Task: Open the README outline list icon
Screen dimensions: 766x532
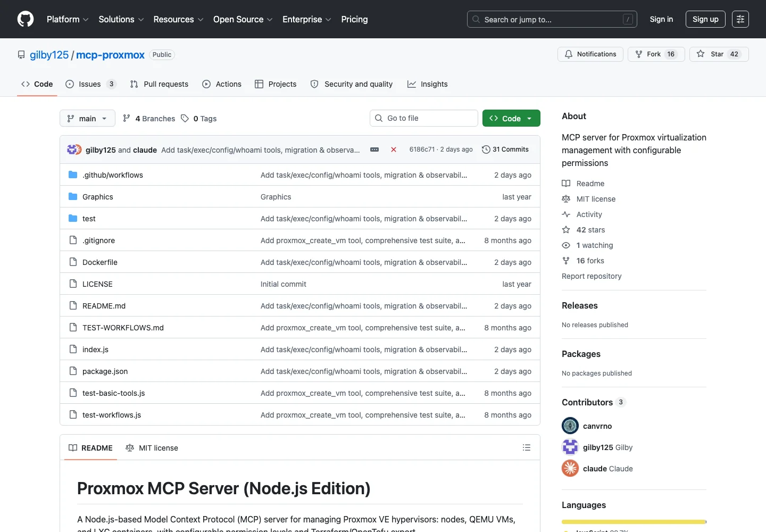Action: point(527,448)
